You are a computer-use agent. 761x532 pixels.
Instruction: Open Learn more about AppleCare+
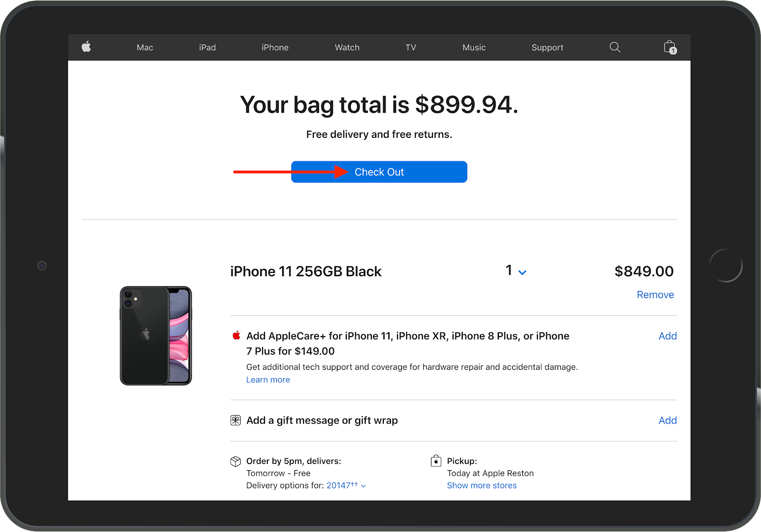coord(268,380)
